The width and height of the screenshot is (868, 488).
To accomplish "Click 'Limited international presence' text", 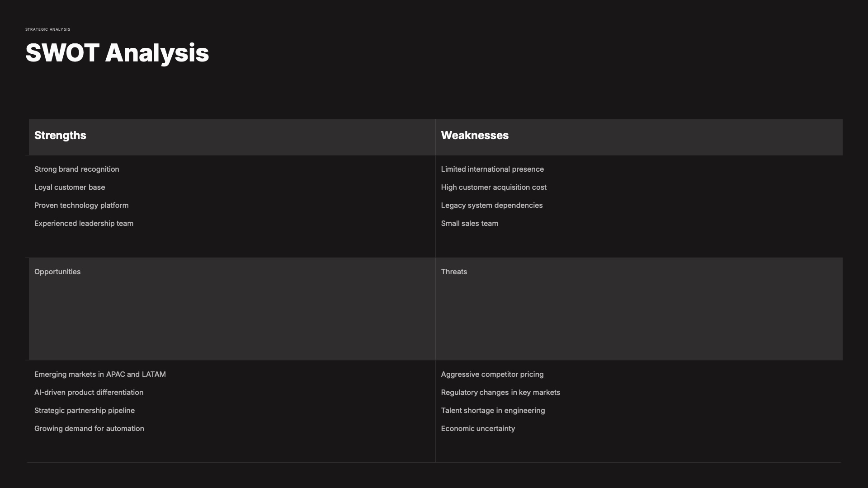I will [x=492, y=169].
